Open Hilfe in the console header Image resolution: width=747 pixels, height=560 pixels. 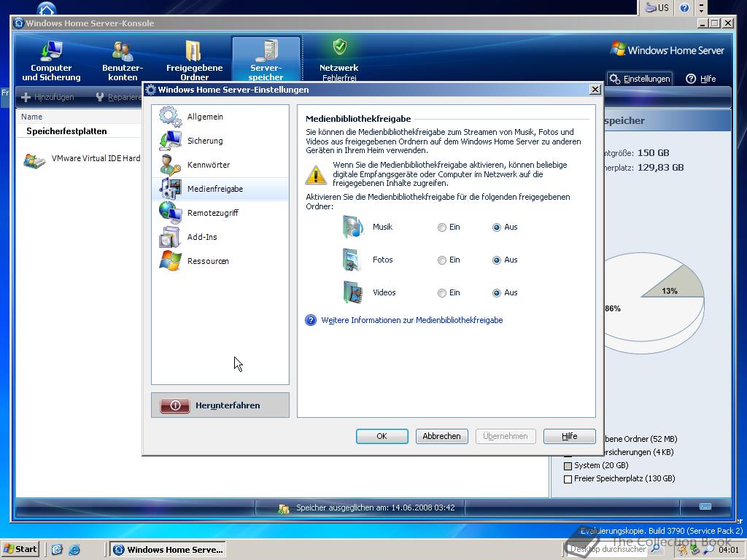tap(701, 79)
